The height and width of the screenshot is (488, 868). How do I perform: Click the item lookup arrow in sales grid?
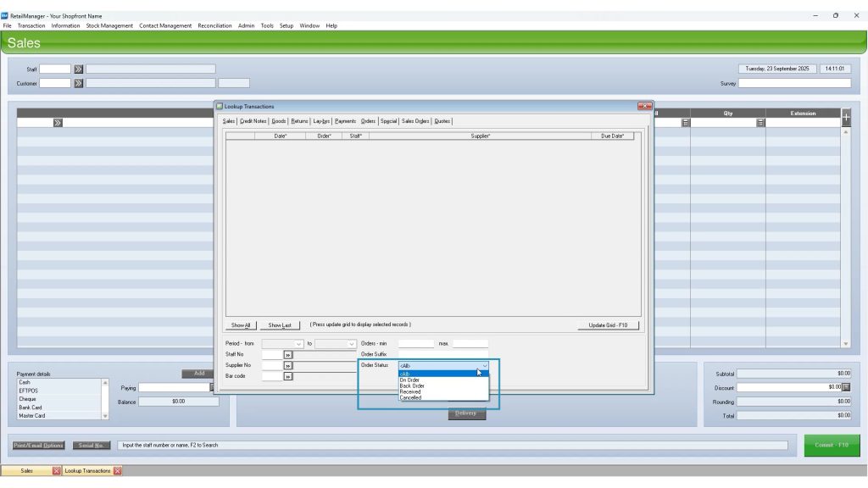[58, 123]
